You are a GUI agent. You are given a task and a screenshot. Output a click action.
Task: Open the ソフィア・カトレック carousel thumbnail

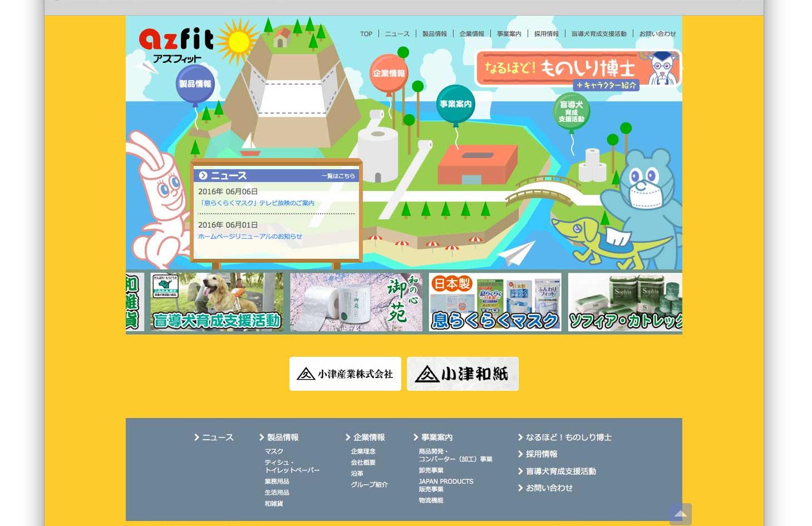[625, 302]
